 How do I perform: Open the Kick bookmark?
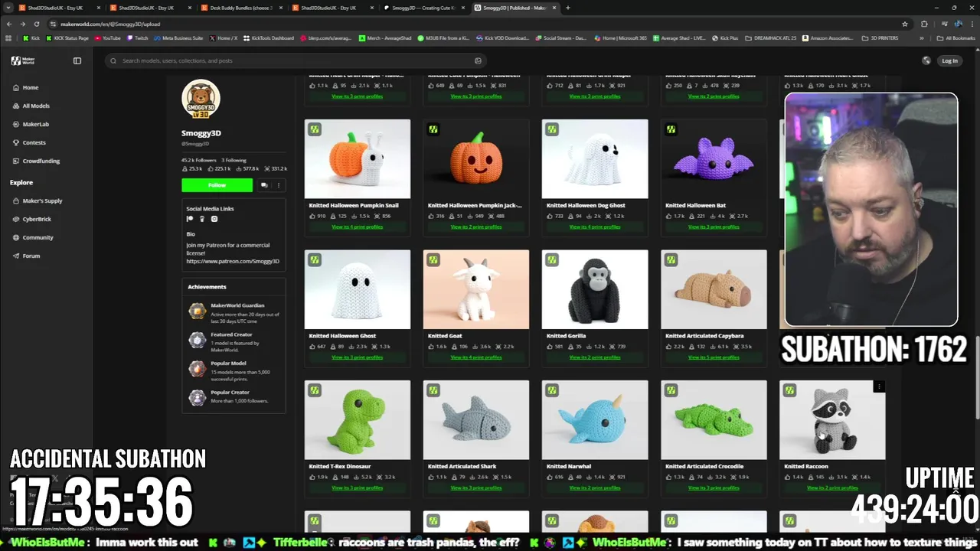(x=31, y=37)
